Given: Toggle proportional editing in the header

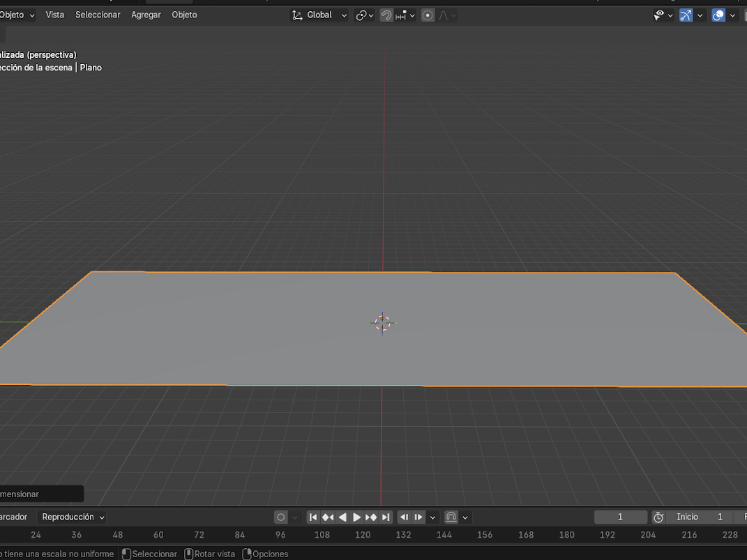Looking at the screenshot, I should tap(428, 15).
